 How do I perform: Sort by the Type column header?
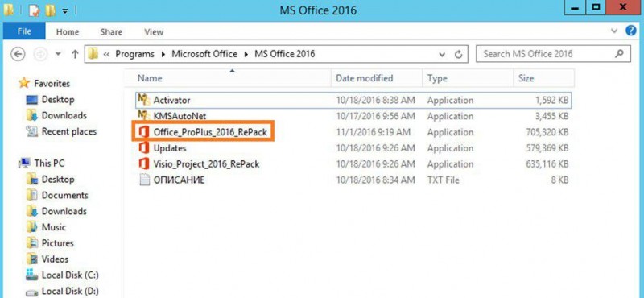[468, 78]
